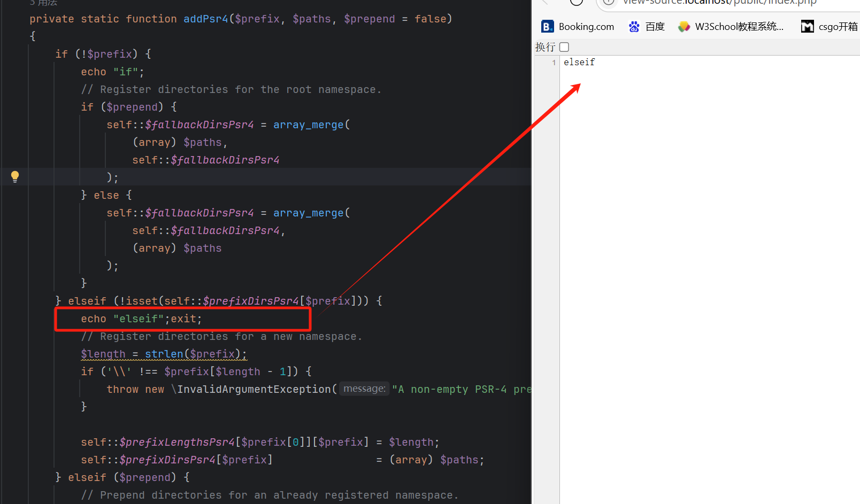
Task: Click the "A non-empty PSR-4" string literal
Action: (x=462, y=389)
